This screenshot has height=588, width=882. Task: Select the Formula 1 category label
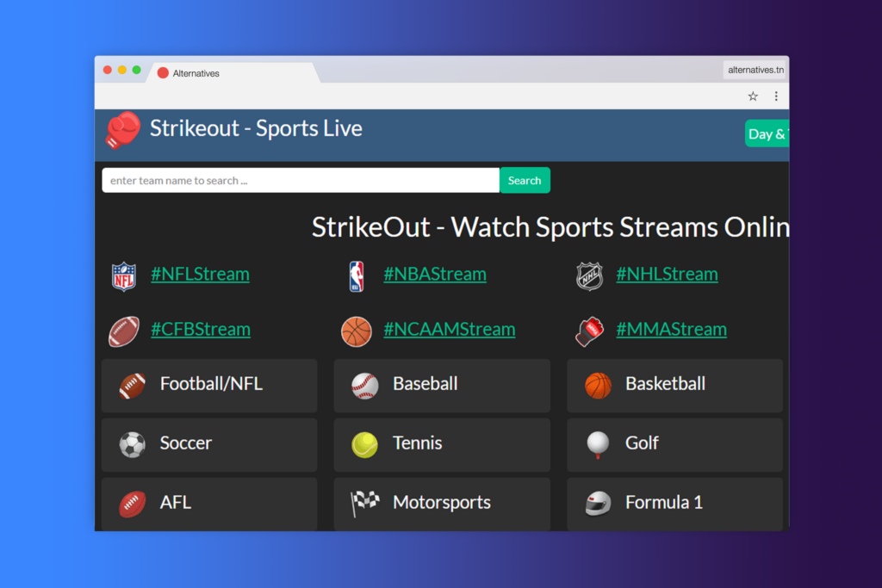pyautogui.click(x=664, y=502)
